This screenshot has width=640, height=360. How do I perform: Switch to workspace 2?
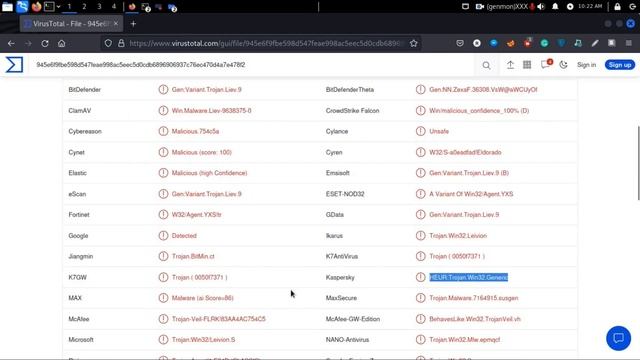pyautogui.click(x=84, y=7)
